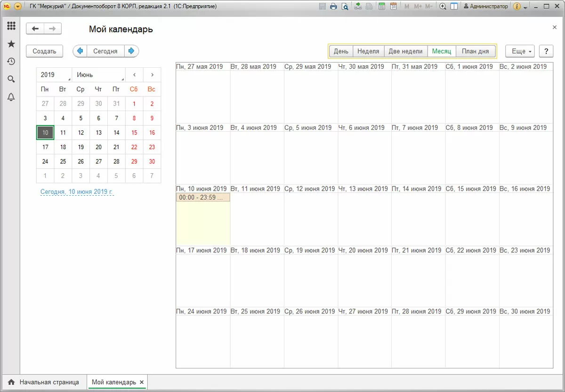Viewport: 565px width, 392px height.
Task: Select 23 in the mini calendar
Action: click(152, 147)
